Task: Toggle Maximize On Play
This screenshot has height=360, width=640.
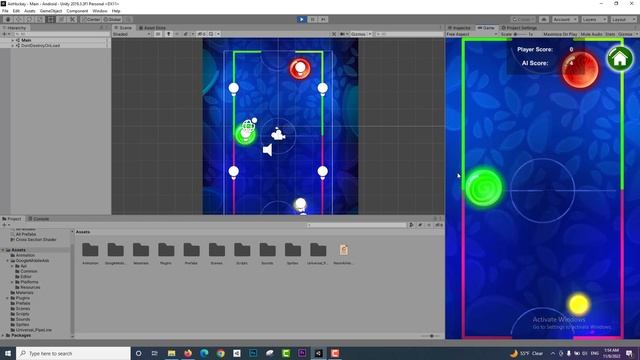Action: (x=560, y=34)
